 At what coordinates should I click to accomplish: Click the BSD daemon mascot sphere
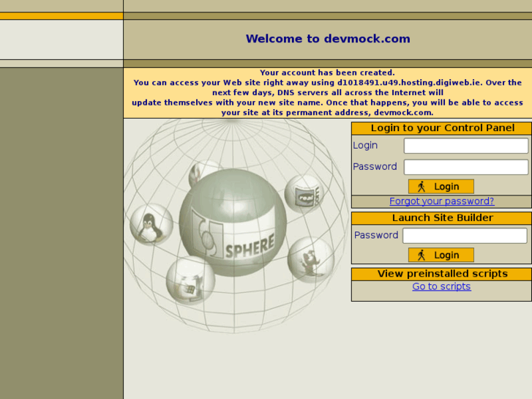pyautogui.click(x=311, y=260)
